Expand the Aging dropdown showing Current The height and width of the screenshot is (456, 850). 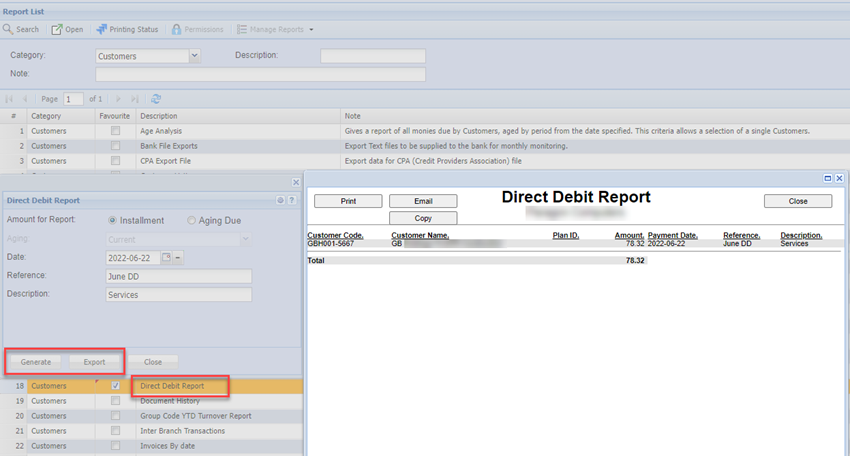[x=246, y=239]
